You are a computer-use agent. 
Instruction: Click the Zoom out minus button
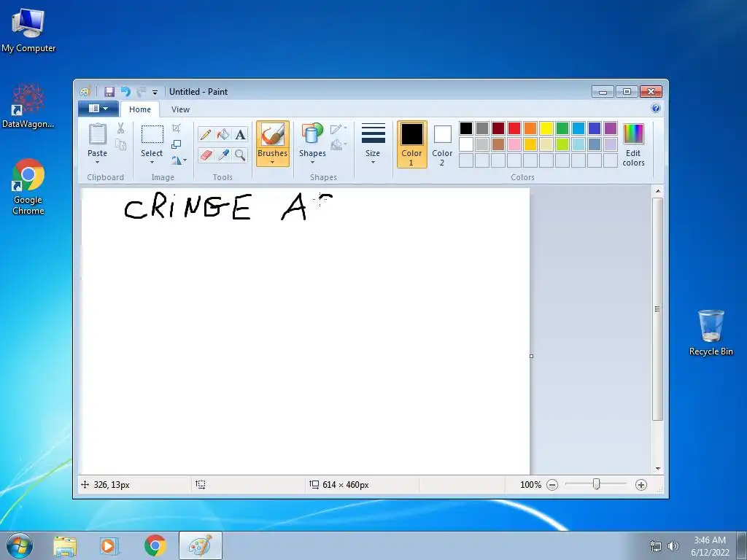[552, 485]
